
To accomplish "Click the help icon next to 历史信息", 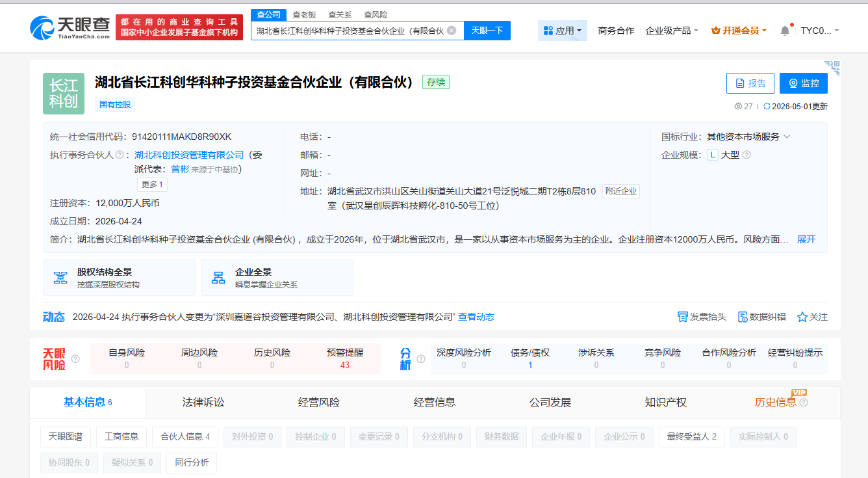I will point(804,403).
